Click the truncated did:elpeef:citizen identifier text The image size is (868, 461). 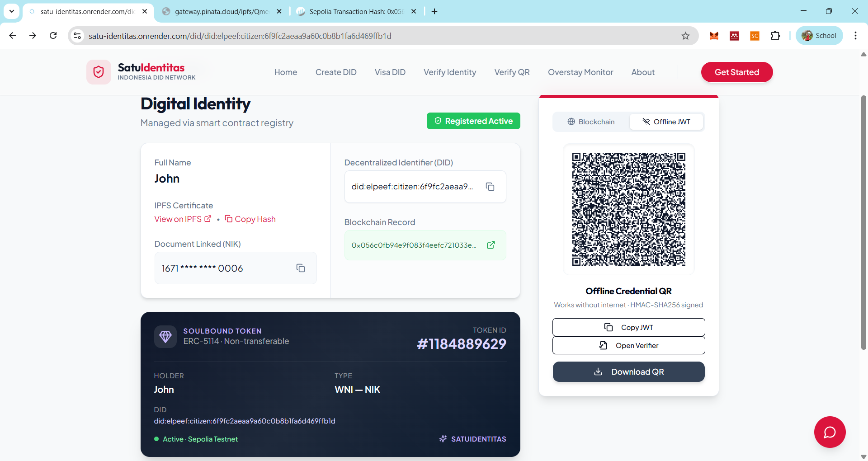pyautogui.click(x=412, y=187)
